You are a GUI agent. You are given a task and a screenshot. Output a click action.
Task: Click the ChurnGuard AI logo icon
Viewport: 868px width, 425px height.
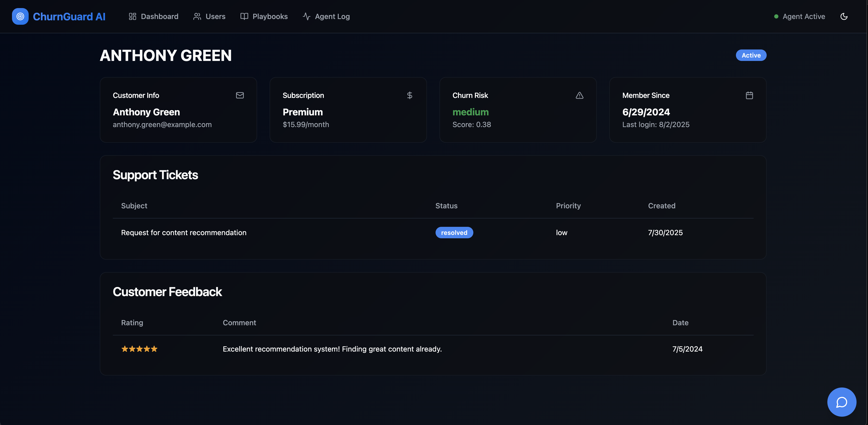click(20, 16)
